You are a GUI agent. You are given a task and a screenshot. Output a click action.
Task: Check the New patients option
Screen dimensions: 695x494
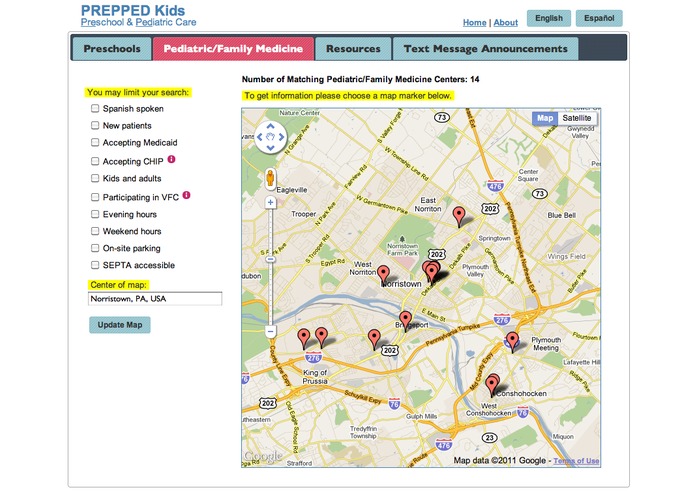click(95, 125)
